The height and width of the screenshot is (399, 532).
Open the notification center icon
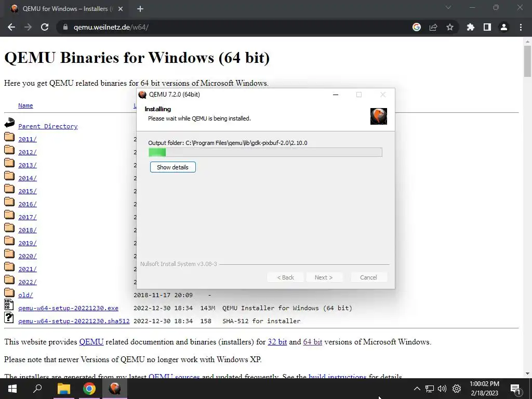[515, 389]
